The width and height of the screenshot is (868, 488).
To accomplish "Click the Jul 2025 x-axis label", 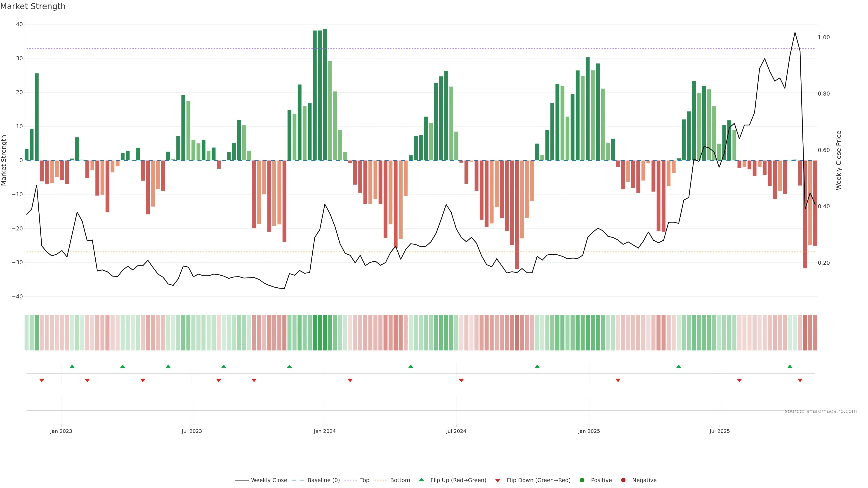I will tap(719, 431).
